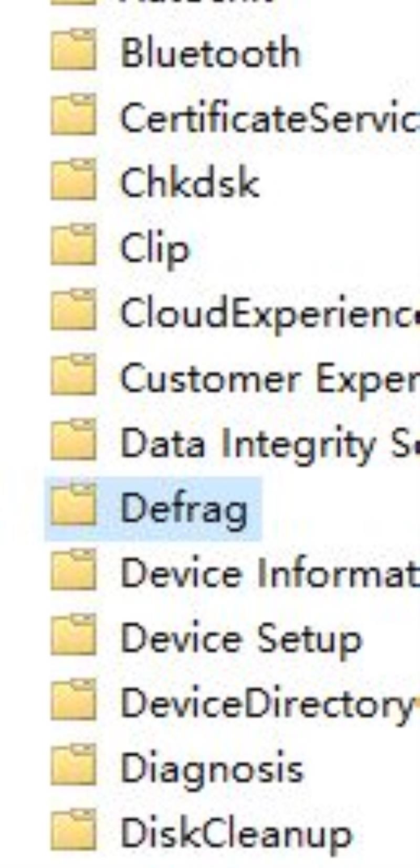
Task: Select the Customer Experience folder
Action: (x=270, y=379)
